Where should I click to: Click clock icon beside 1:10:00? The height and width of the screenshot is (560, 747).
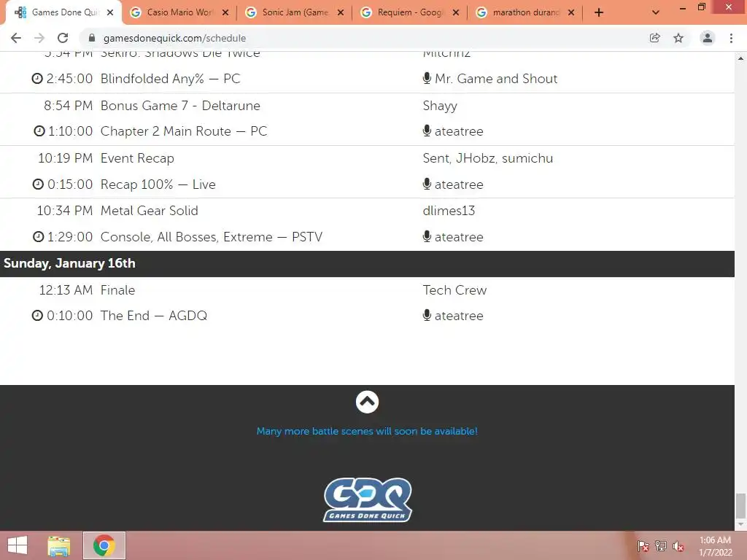(39, 131)
